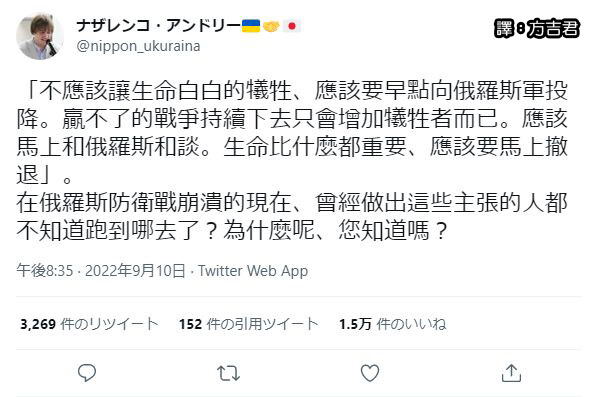Click the Twitter Web App source label

pyautogui.click(x=253, y=271)
